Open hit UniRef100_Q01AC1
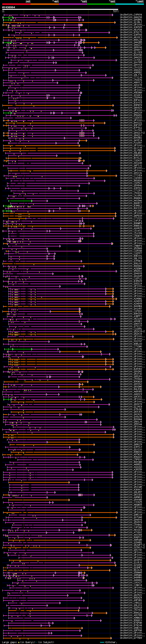146x644 pixels. pyautogui.click(x=131, y=95)
